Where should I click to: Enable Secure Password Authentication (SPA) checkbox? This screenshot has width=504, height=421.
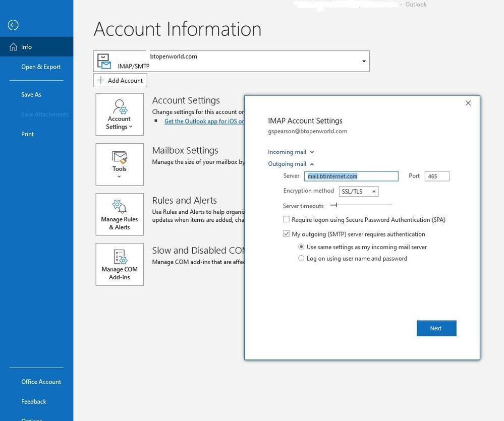[x=287, y=219]
